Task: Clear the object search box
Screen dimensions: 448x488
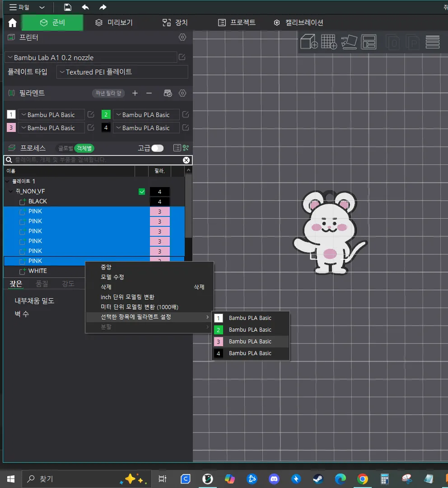Action: pos(186,160)
